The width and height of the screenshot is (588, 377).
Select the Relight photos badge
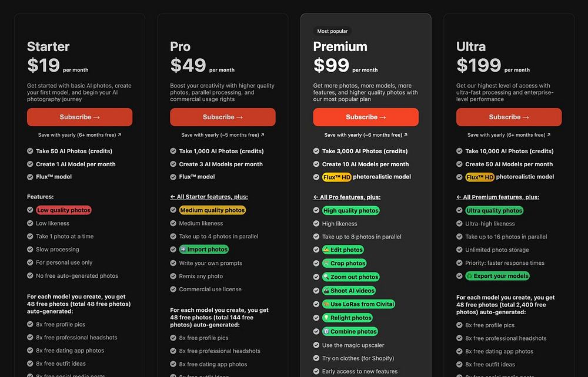click(x=348, y=318)
